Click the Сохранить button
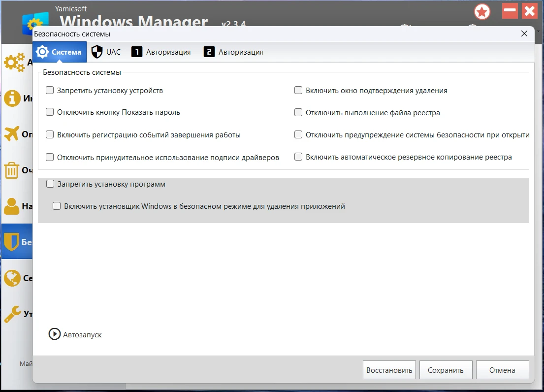This screenshot has width=544, height=392. point(445,370)
